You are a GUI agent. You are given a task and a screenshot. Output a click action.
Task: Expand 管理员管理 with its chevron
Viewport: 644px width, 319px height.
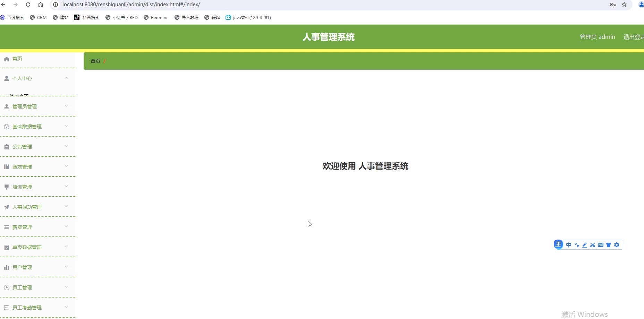click(x=66, y=106)
